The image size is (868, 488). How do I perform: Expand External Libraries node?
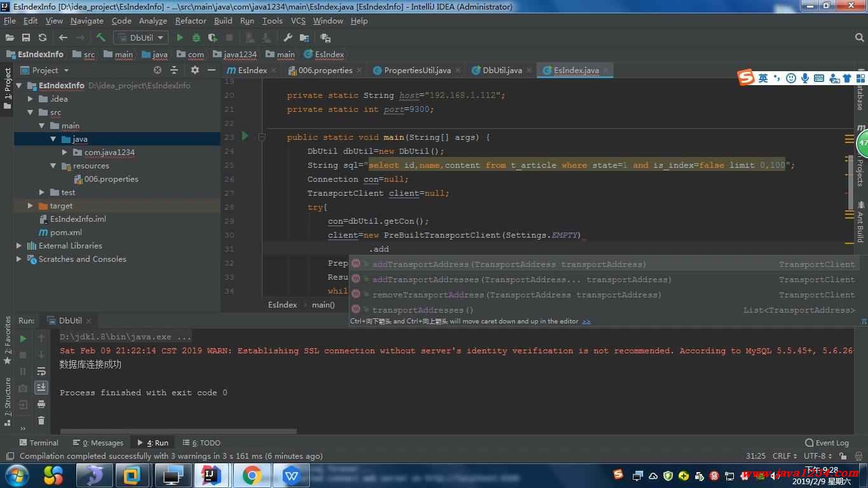pyautogui.click(x=19, y=246)
